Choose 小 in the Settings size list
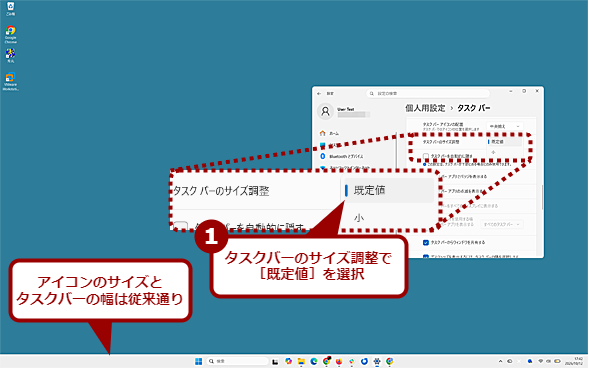The image size is (589, 369). [x=504, y=152]
